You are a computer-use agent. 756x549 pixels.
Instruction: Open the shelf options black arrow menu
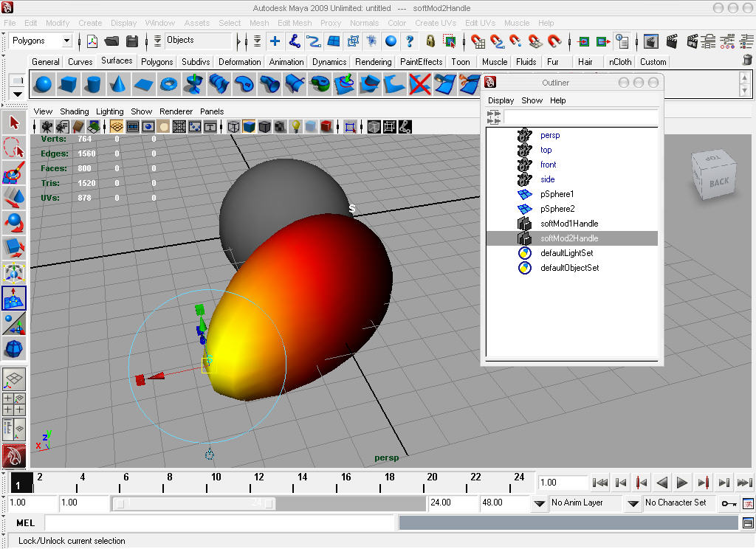tap(18, 94)
